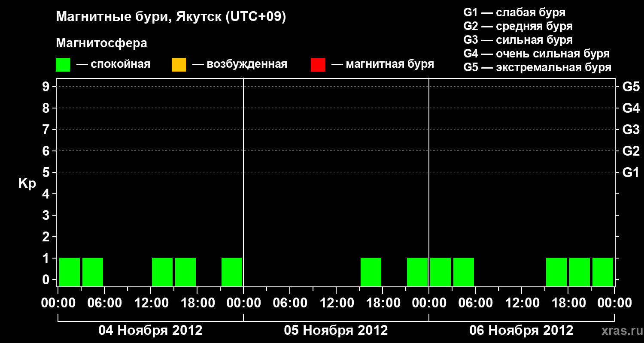Select the title 'Магнитные бури, Якутск (UTC+09)'
This screenshot has width=644, height=343.
pos(171,17)
